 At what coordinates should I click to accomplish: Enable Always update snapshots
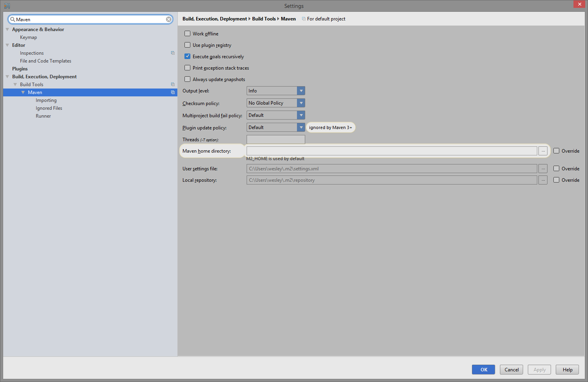pyautogui.click(x=188, y=79)
